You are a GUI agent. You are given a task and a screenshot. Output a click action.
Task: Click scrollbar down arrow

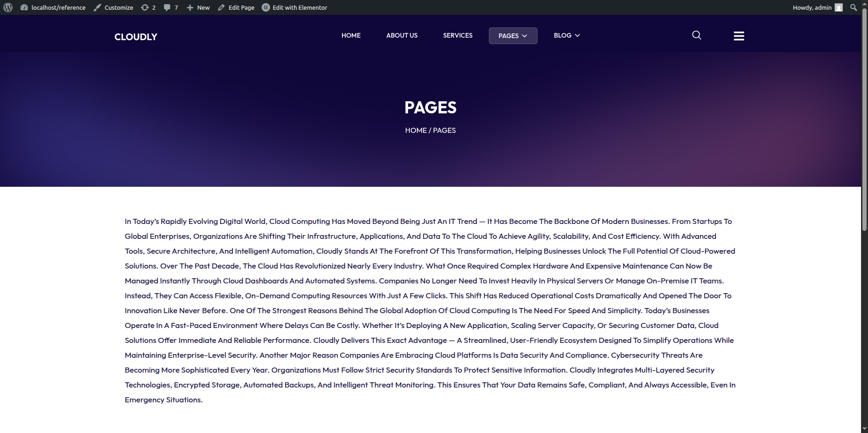[x=864, y=429]
